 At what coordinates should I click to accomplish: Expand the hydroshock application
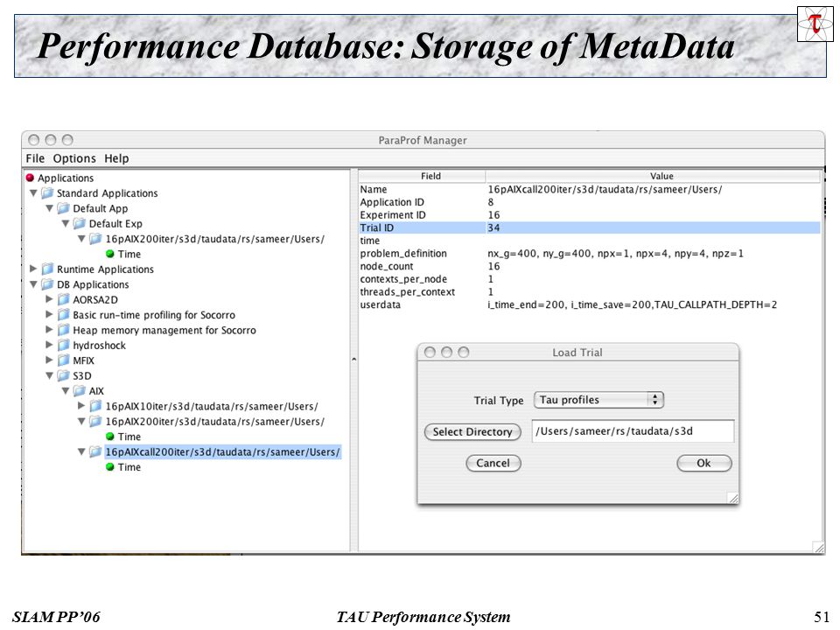tap(49, 345)
